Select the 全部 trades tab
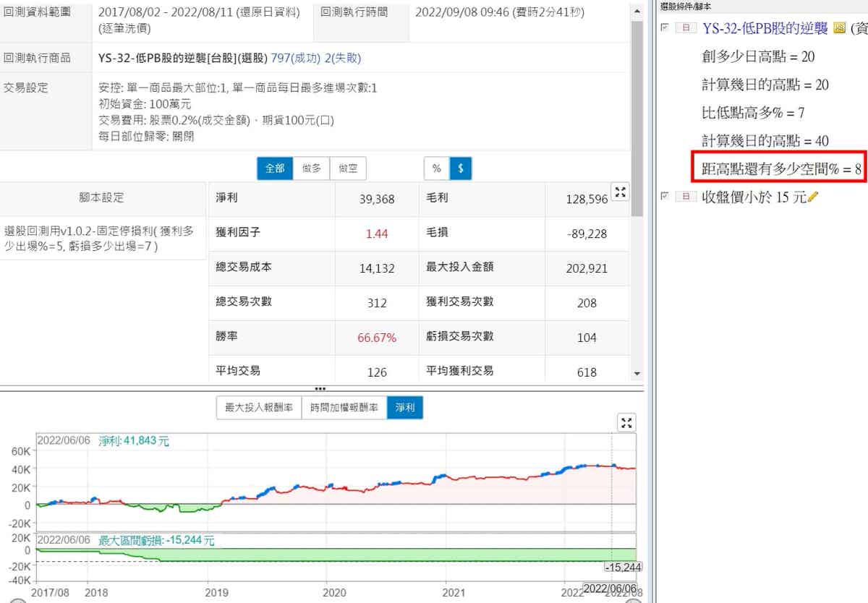 tap(275, 168)
